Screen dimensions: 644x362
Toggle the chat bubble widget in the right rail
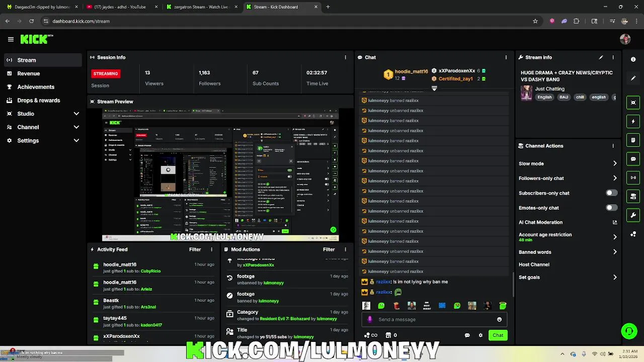coord(633,159)
